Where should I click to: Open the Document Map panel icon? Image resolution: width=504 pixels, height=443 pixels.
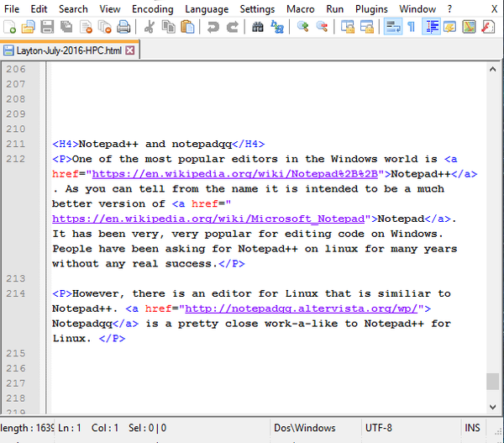[469, 27]
